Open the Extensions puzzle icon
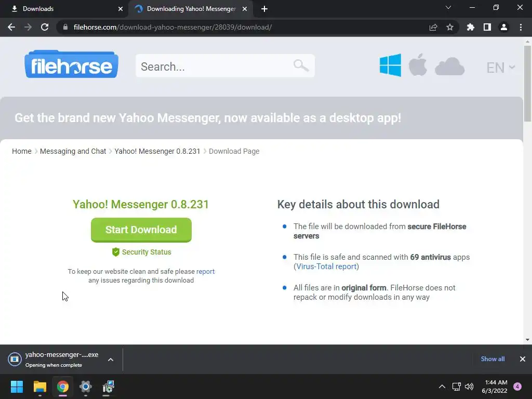 471,27
